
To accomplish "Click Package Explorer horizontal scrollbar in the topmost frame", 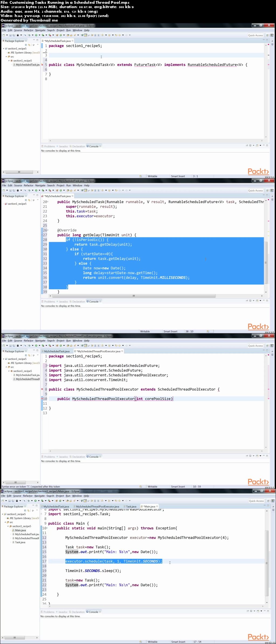I will click(x=19, y=172).
